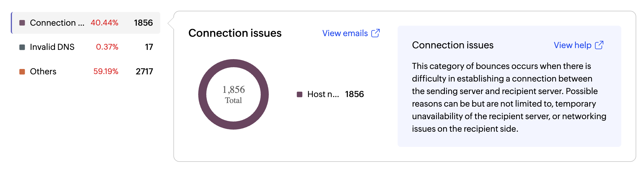Screen dimensions: 644x172
Task: Click the 40.44% connection issues percentage
Action: click(104, 23)
